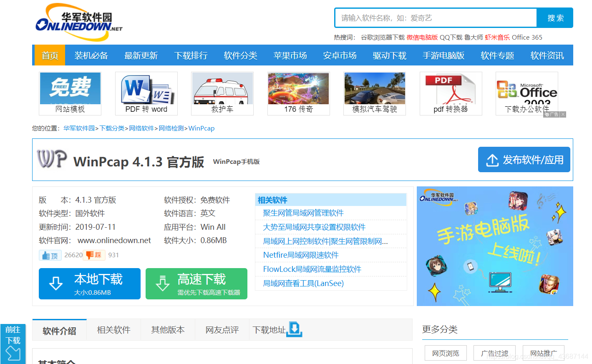The image size is (592, 364).
Task: Click breadcrumb 网络软件
Action: click(x=141, y=128)
